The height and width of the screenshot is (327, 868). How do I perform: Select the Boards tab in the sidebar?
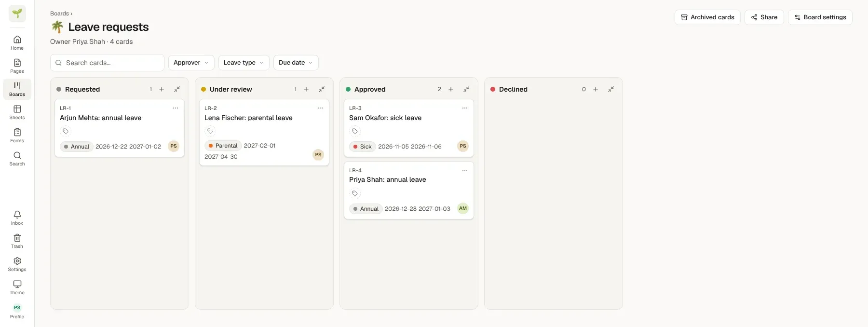(17, 89)
